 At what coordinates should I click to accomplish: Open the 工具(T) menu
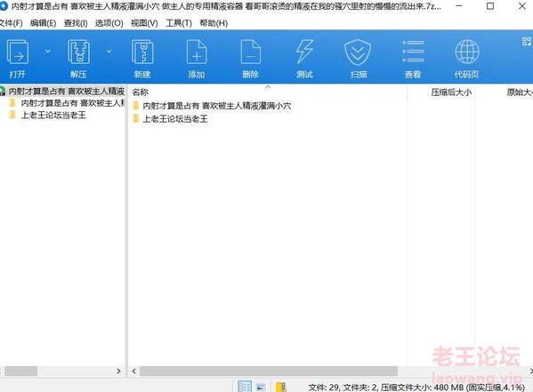[179, 23]
